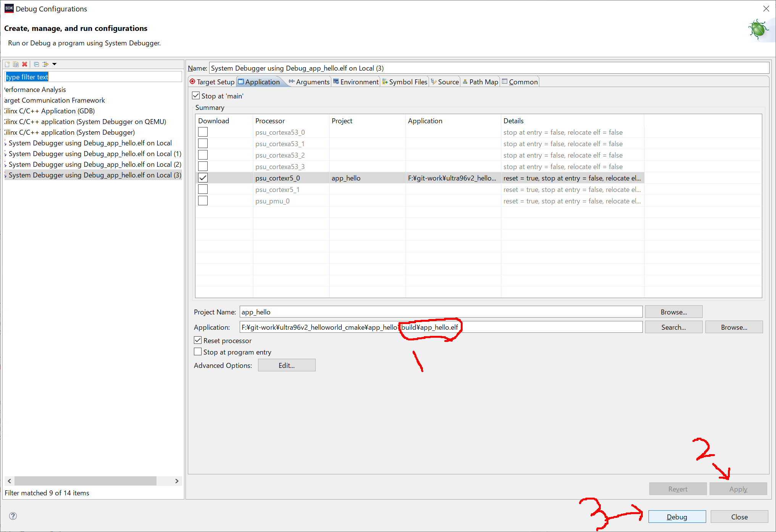Click the green bug debug icon
776x532 pixels.
coord(758,29)
